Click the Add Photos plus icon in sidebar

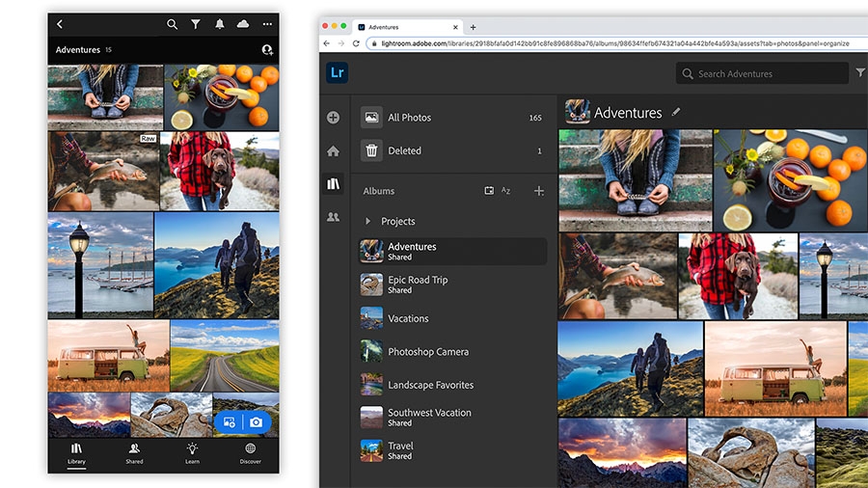pyautogui.click(x=334, y=118)
